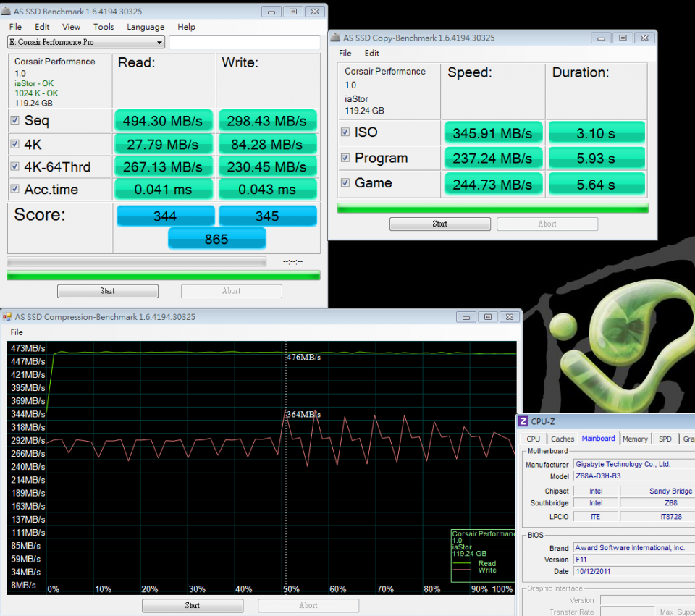695x616 pixels.
Task: Minimize the AS SSD Copy-Benchmark window
Action: tap(601, 38)
